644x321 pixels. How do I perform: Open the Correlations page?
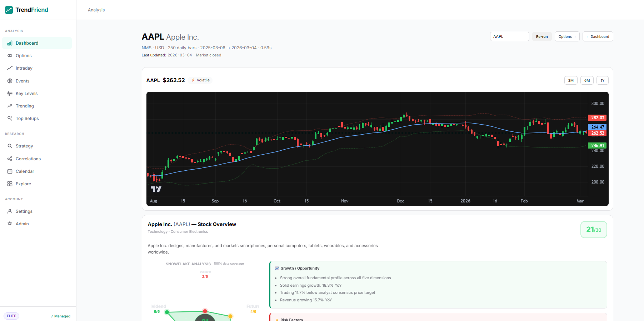(x=37, y=159)
